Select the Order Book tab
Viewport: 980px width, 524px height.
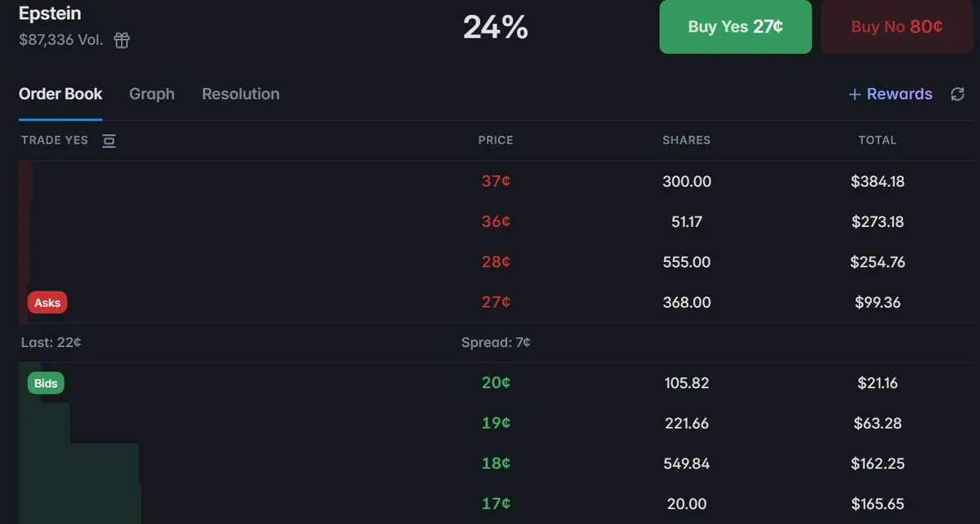(60, 94)
